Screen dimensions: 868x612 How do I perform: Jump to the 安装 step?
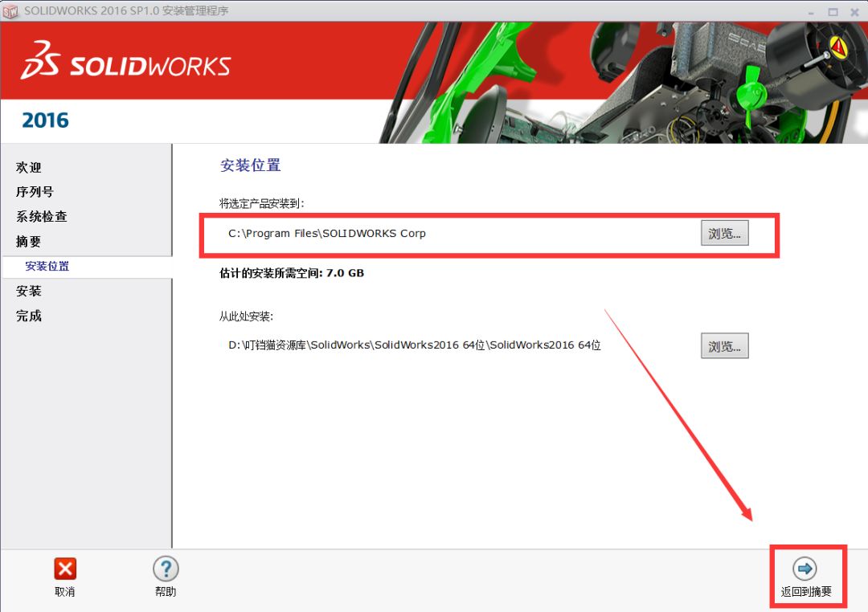tap(29, 291)
